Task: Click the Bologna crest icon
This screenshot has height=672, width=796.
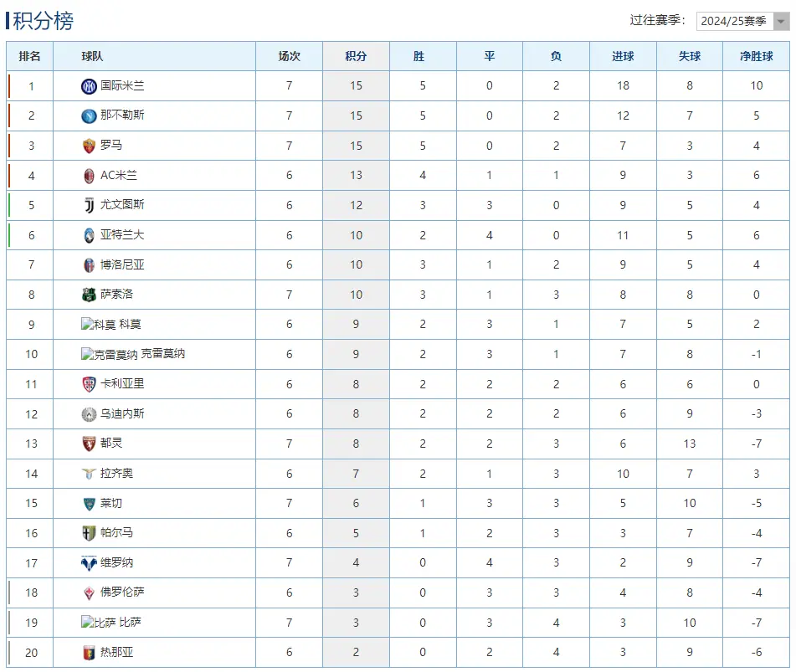Action: pos(88,264)
